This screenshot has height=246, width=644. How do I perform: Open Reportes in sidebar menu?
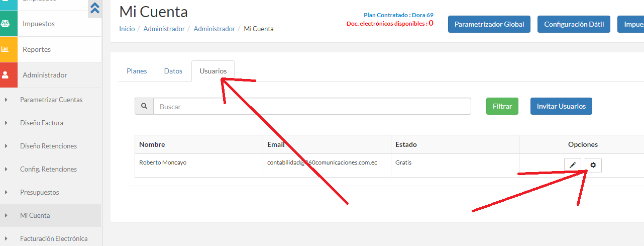[x=37, y=49]
